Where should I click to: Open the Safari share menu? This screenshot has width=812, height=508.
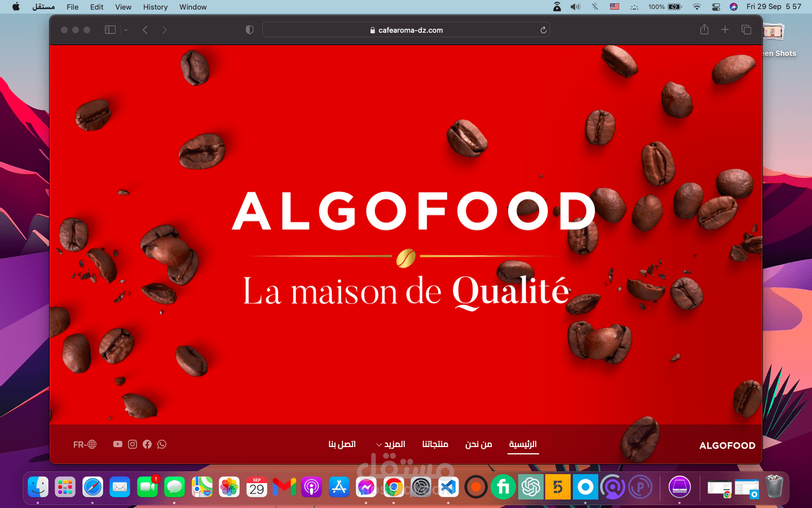coord(704,29)
